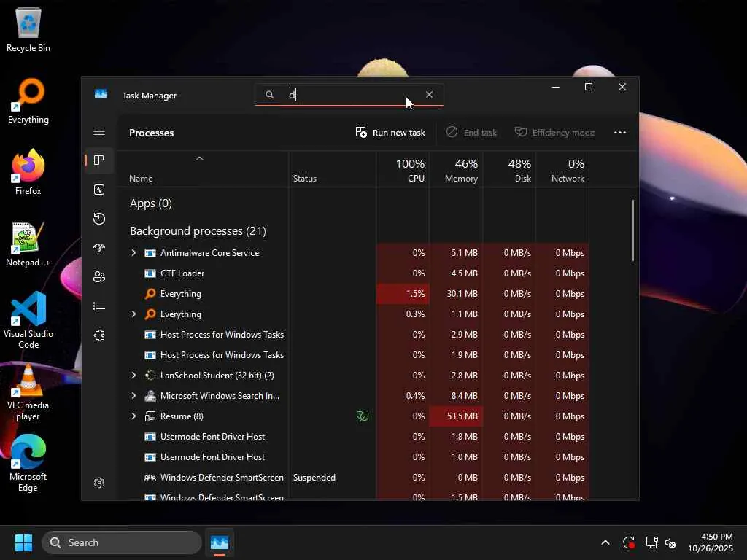Open the Details page sidebar icon

[99, 306]
